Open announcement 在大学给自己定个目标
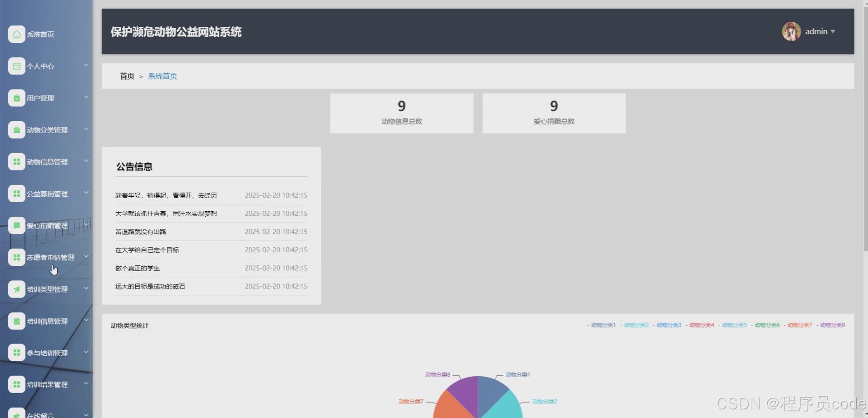This screenshot has width=868, height=418. coord(147,250)
